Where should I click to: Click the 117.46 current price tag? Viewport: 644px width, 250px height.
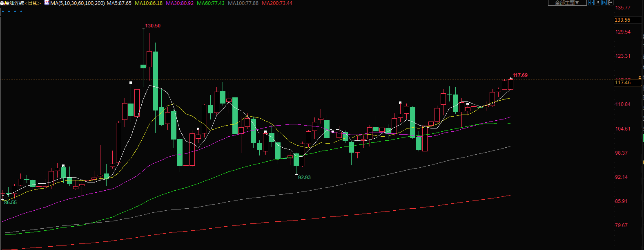(x=622, y=83)
